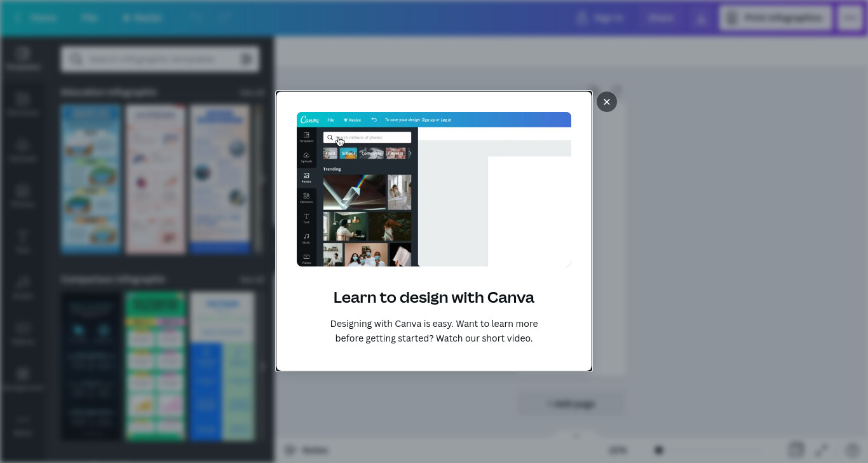
Task: Click the Share button in the header
Action: (x=661, y=18)
